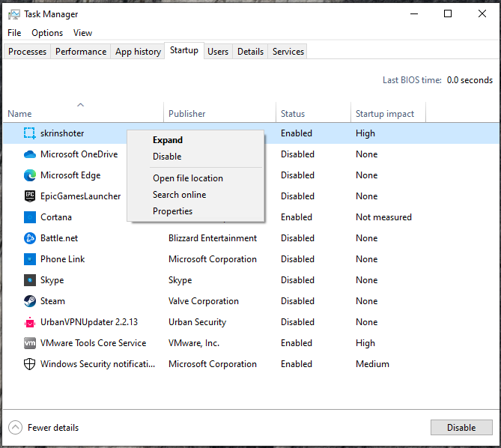Click the EpicGamesLauncher icon
The width and height of the screenshot is (501, 448).
[x=30, y=196]
